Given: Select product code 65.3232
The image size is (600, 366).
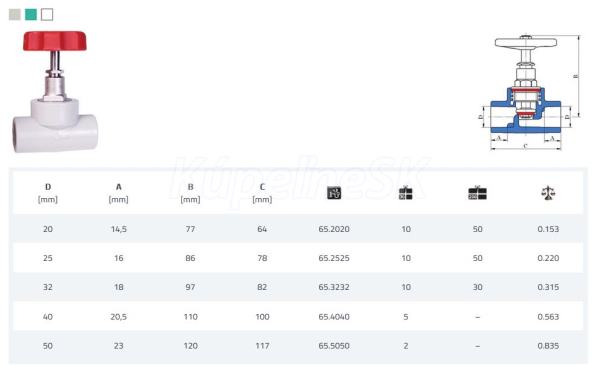Looking at the screenshot, I should point(334,287).
